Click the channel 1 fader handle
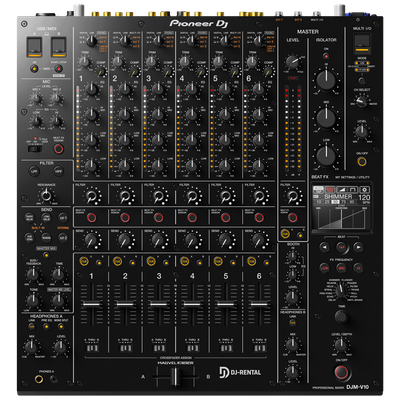Image resolution: width=400 pixels, height=400 pixels. (91, 304)
